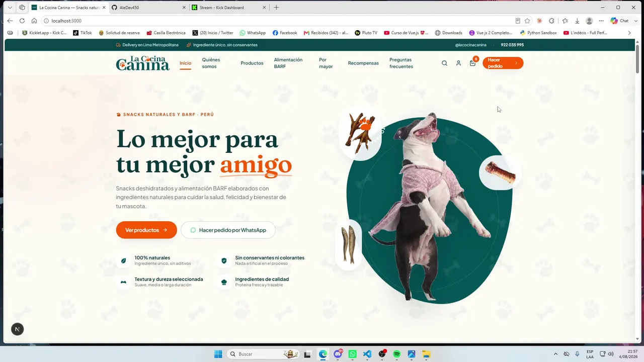The height and width of the screenshot is (362, 644).
Task: Open Preguntas frecuentes in the navbar
Action: (x=401, y=63)
